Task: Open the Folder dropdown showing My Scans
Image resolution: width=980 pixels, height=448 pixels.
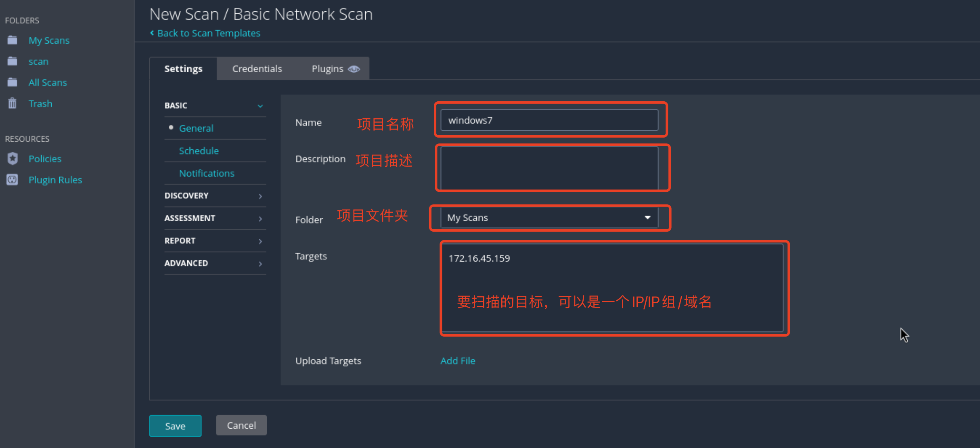Action: pyautogui.click(x=549, y=218)
